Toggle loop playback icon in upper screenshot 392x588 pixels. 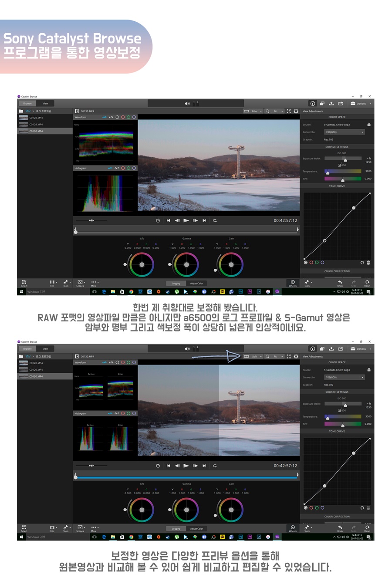pyautogui.click(x=215, y=220)
